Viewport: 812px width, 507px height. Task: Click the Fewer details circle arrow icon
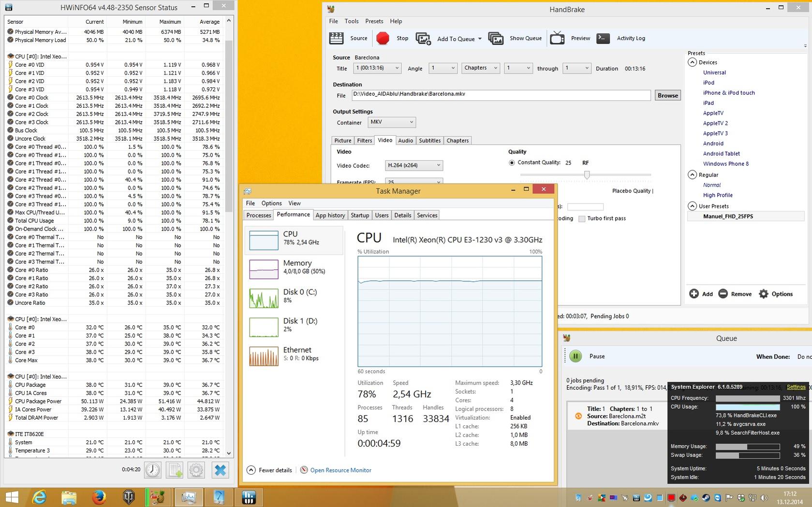click(251, 470)
